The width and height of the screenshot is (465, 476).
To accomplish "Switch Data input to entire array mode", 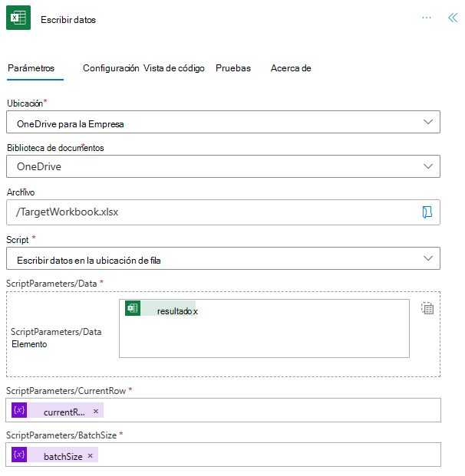I will pyautogui.click(x=427, y=308).
